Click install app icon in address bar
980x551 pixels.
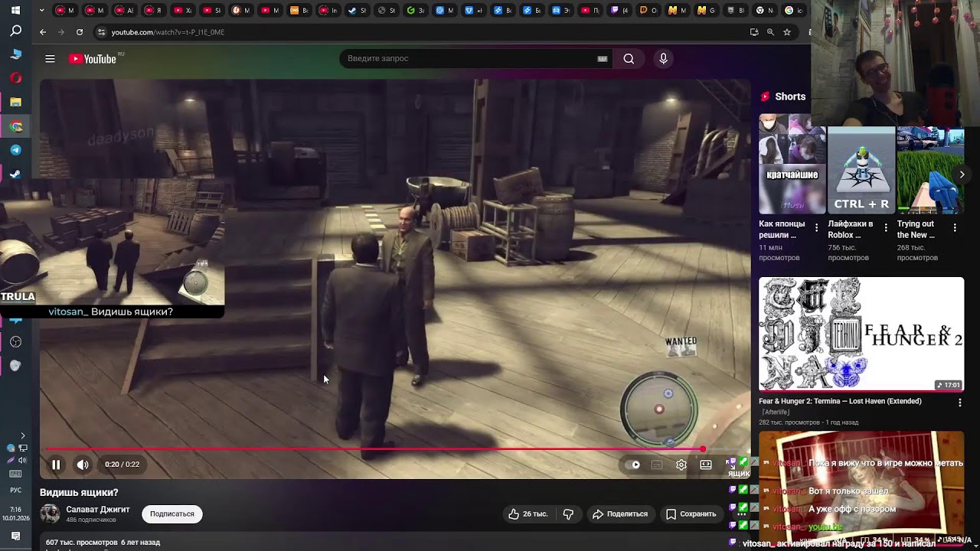pos(754,32)
